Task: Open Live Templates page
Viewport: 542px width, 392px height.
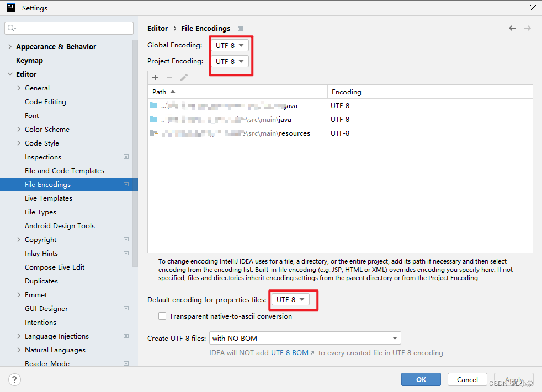Action: point(49,198)
